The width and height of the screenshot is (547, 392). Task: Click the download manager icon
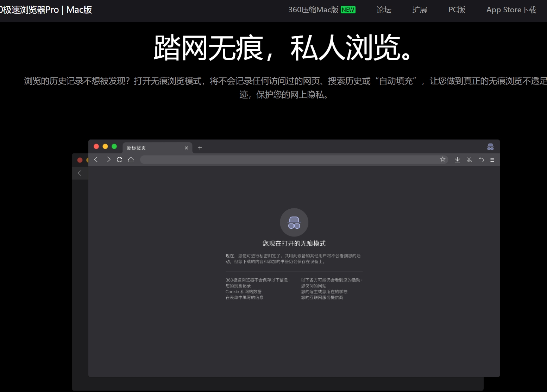tap(458, 159)
